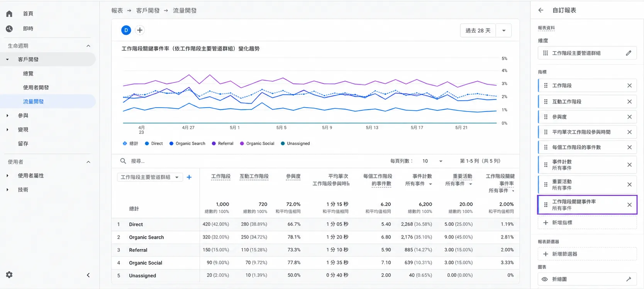
Task: Collapse the 使用者 section
Action: [x=88, y=162]
